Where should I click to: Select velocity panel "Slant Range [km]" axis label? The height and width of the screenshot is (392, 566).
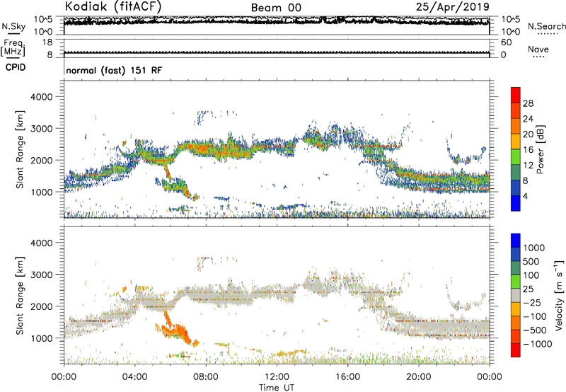tap(20, 296)
